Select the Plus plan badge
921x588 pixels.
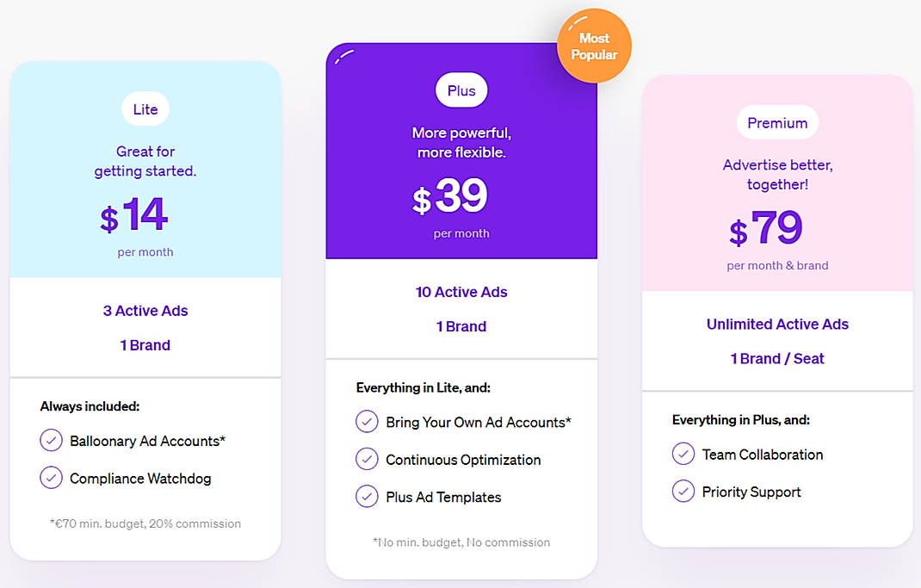click(x=461, y=90)
